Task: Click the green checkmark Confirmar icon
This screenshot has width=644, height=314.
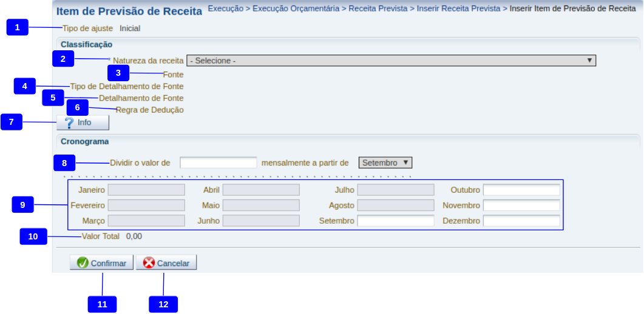Action: click(x=83, y=263)
